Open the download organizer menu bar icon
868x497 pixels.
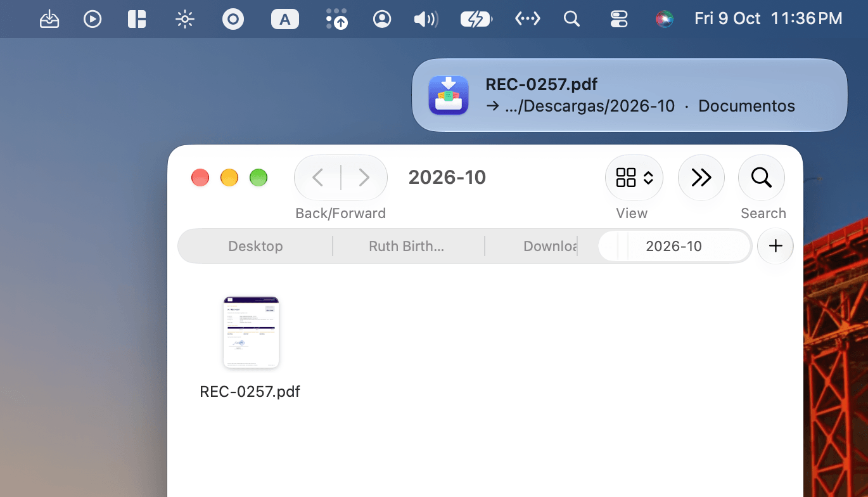[x=49, y=19]
